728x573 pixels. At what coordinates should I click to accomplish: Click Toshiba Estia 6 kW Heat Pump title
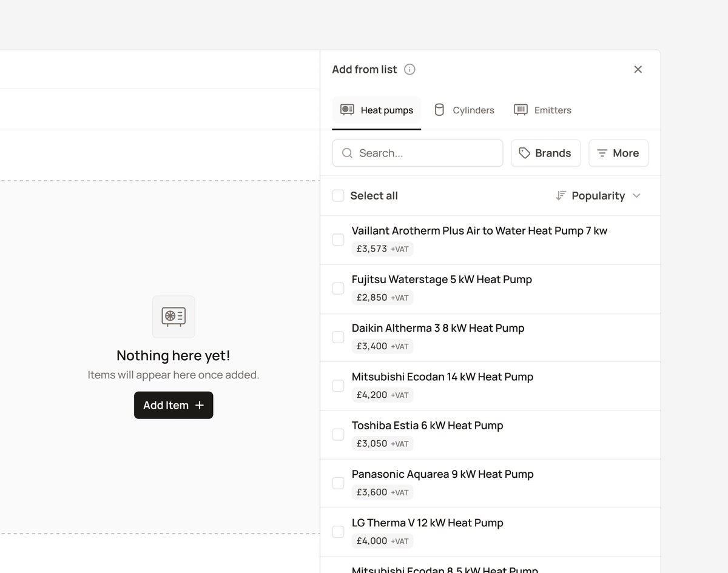427,425
